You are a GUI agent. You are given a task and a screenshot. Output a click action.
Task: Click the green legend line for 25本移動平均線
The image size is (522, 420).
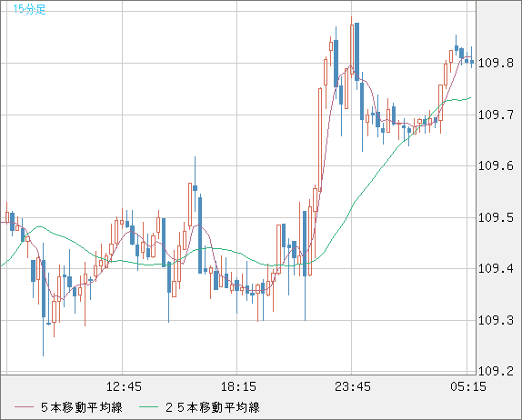click(148, 407)
